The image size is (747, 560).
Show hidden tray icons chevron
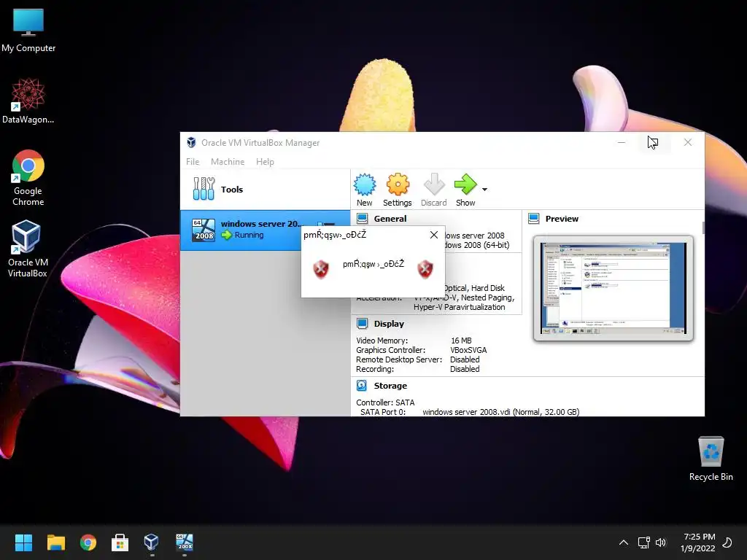pos(623,542)
